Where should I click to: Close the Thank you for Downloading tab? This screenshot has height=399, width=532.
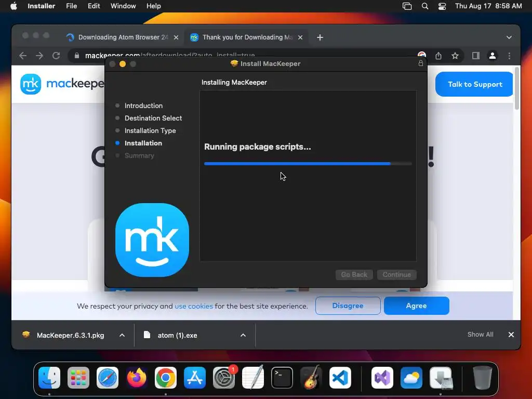[300, 37]
